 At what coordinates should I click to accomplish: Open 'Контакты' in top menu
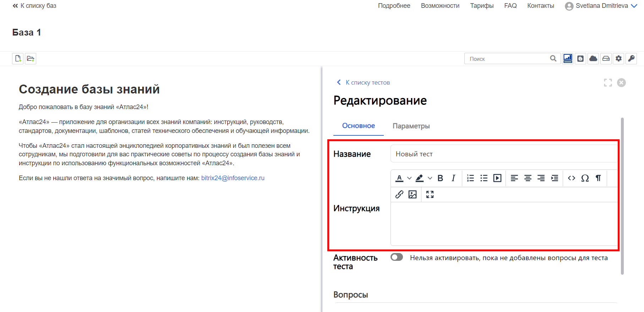point(541,6)
